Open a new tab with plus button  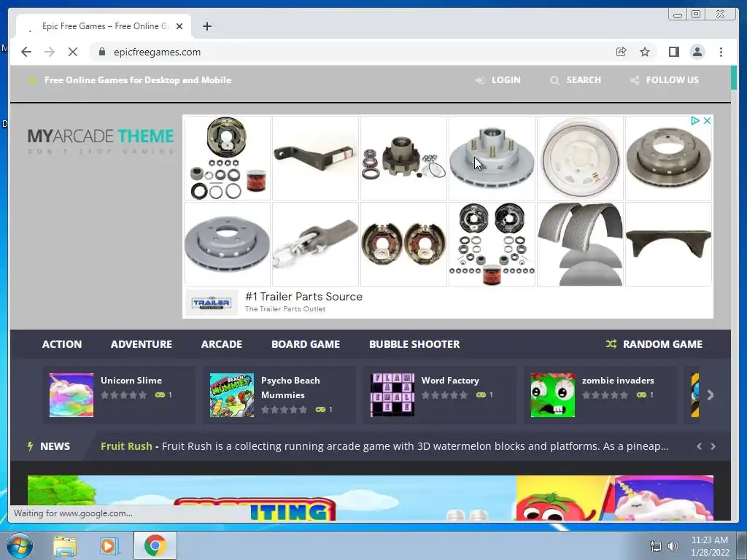tap(206, 26)
